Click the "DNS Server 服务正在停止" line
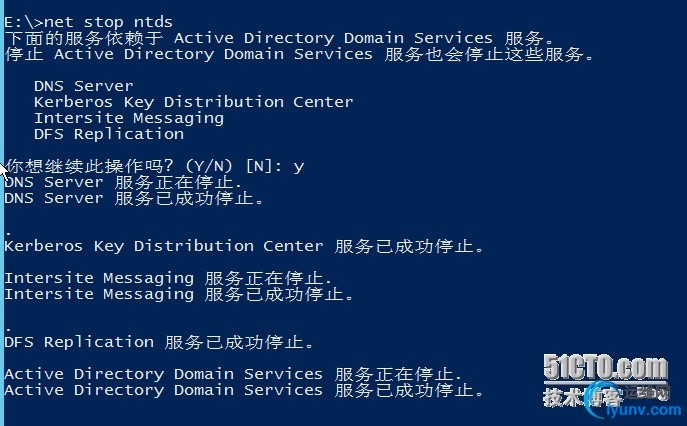This screenshot has width=687, height=426. click(x=123, y=182)
